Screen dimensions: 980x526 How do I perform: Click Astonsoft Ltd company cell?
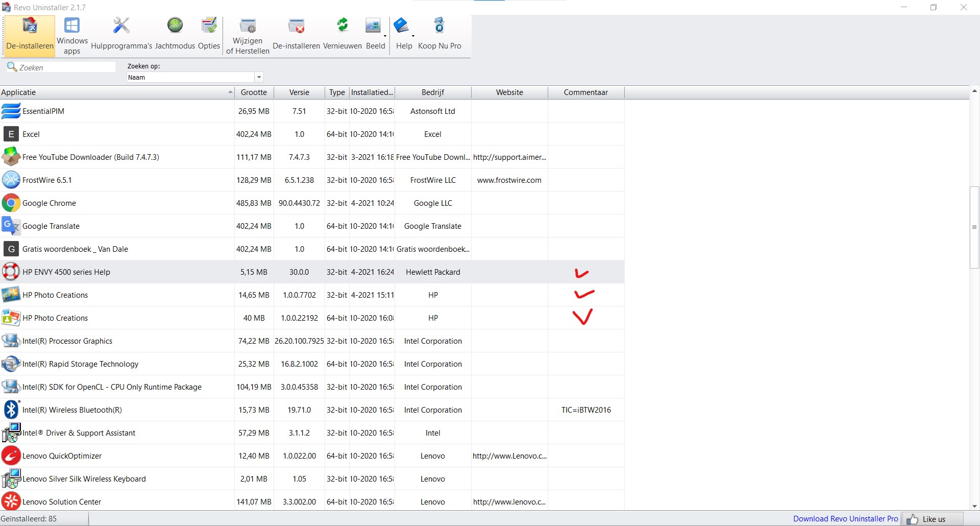pyautogui.click(x=433, y=111)
